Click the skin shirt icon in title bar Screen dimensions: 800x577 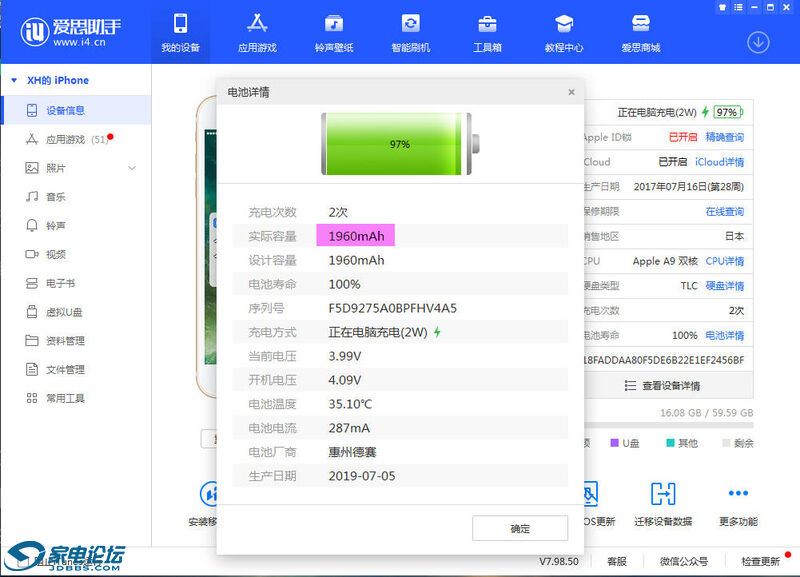click(722, 7)
